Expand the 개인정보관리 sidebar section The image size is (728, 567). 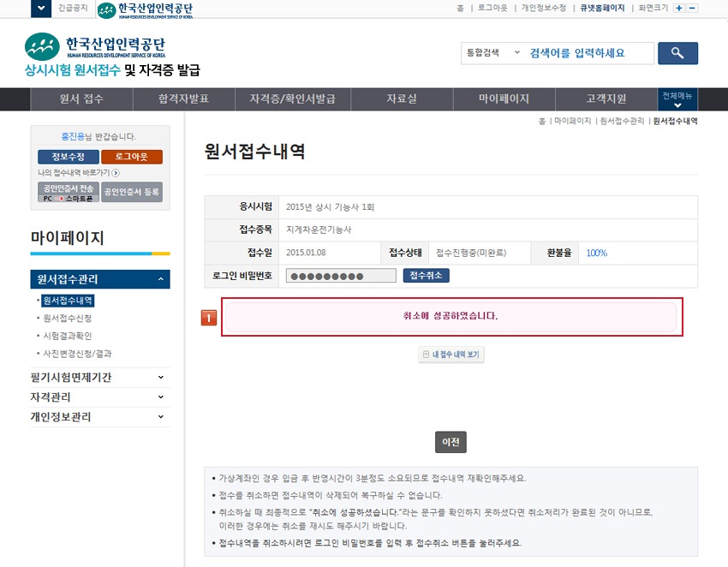tap(161, 417)
